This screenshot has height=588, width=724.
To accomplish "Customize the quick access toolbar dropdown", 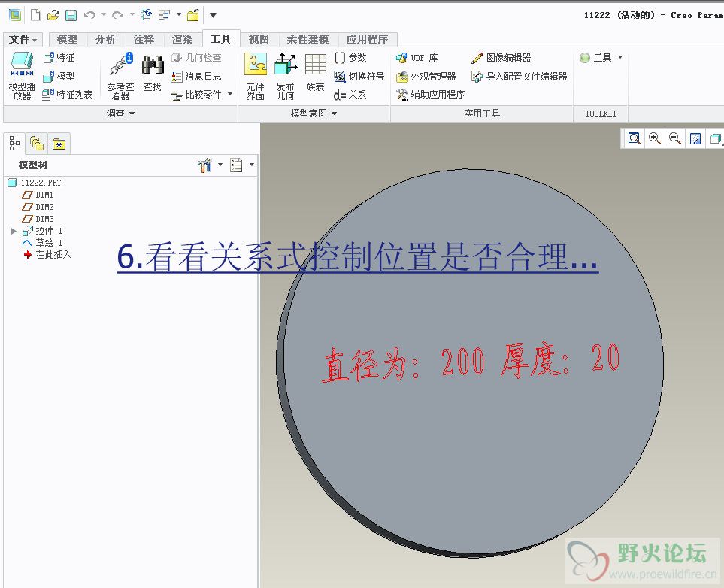I will 213,15.
